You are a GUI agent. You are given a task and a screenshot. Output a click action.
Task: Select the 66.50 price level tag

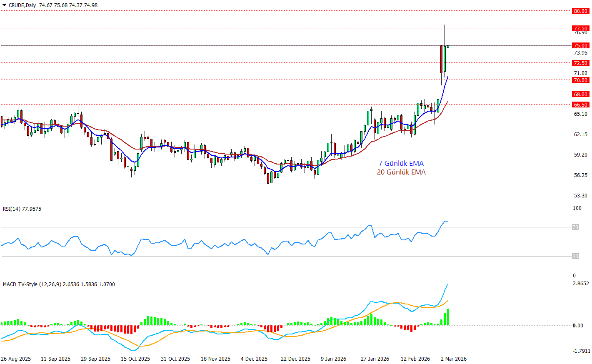click(x=580, y=105)
